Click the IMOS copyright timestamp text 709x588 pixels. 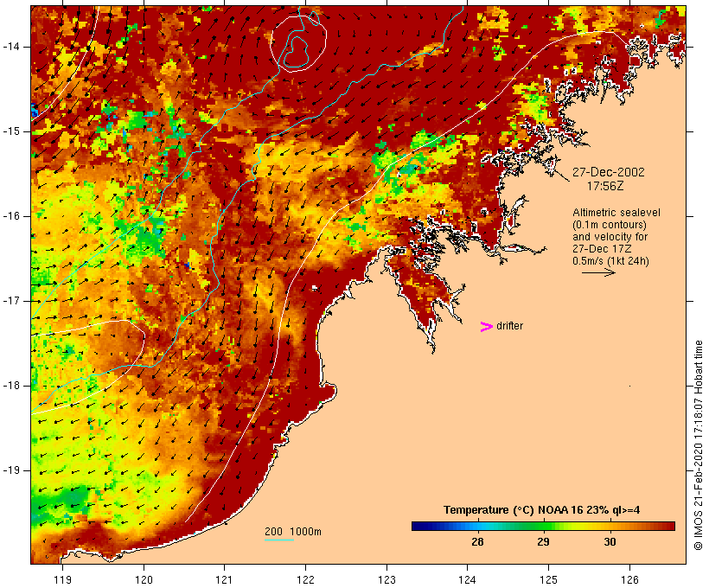coord(699,445)
